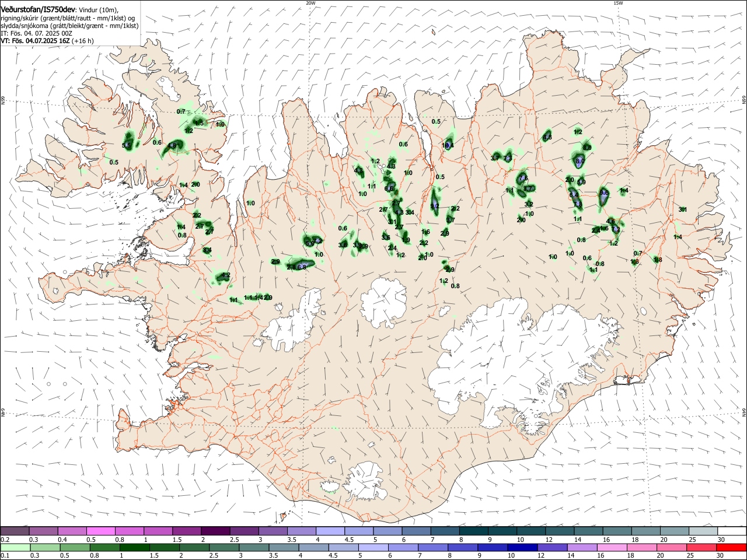Viewport: 747px width, 560px height.
Task: Click the 7.6 precipitation value on the map
Action: (x=523, y=178)
